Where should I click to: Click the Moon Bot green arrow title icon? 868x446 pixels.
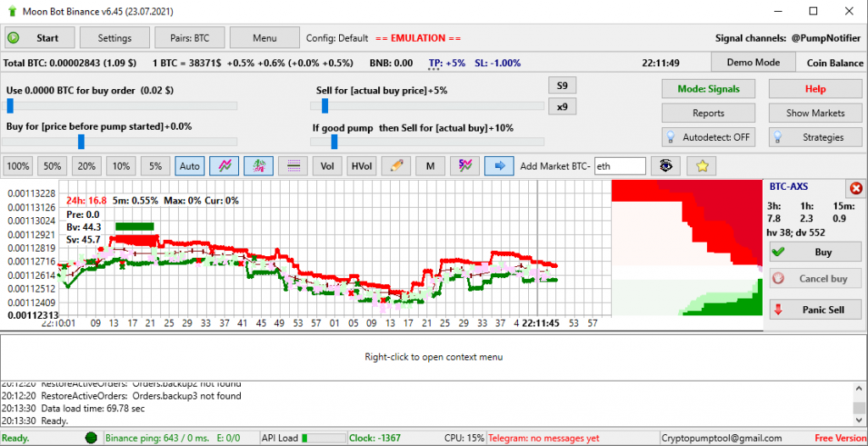click(x=12, y=11)
